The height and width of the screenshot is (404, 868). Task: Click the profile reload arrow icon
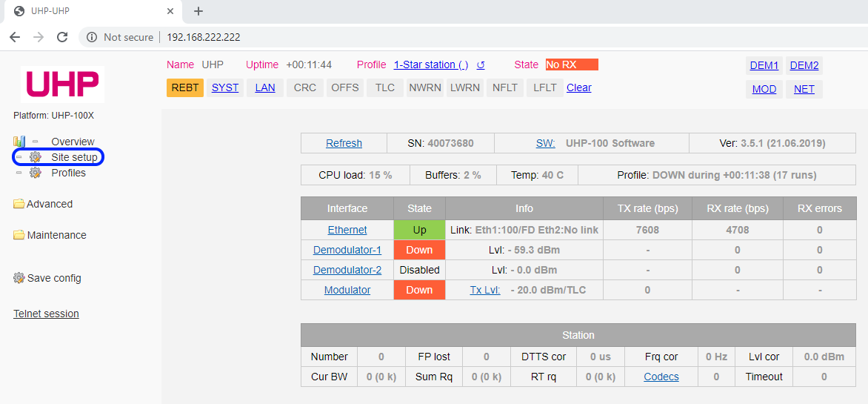click(x=481, y=65)
